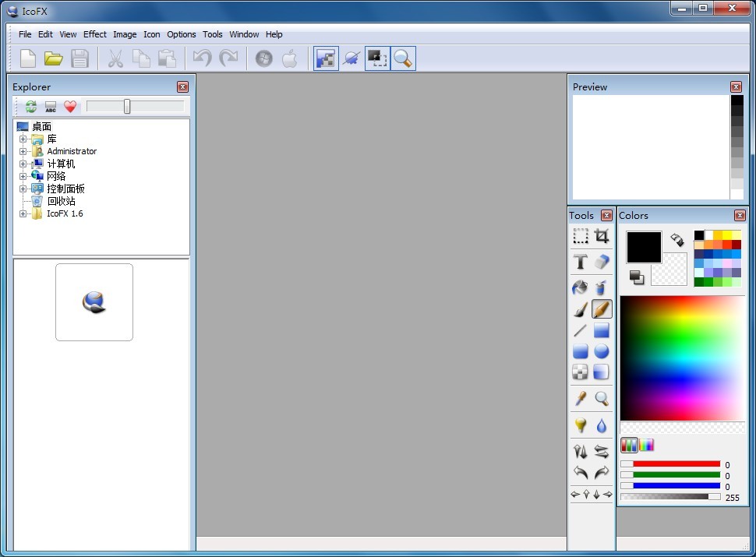The image size is (756, 557).
Task: Close the Preview panel
Action: coord(736,87)
